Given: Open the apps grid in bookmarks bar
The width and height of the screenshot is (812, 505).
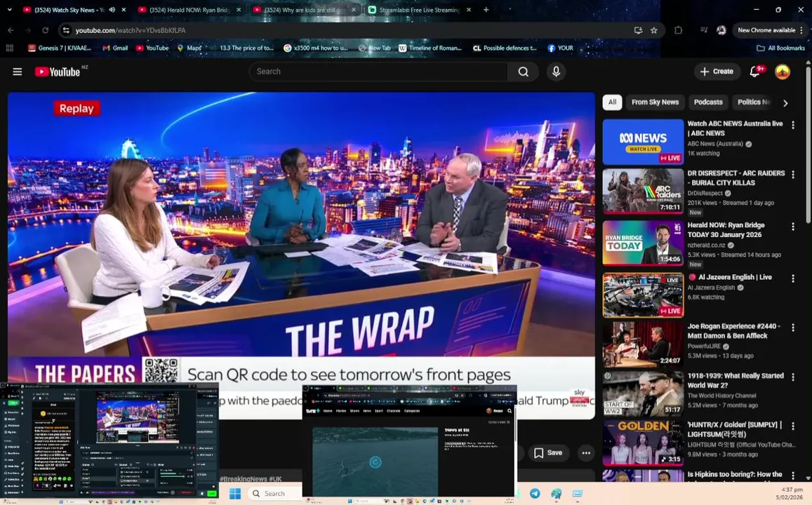Looking at the screenshot, I should tap(9, 48).
